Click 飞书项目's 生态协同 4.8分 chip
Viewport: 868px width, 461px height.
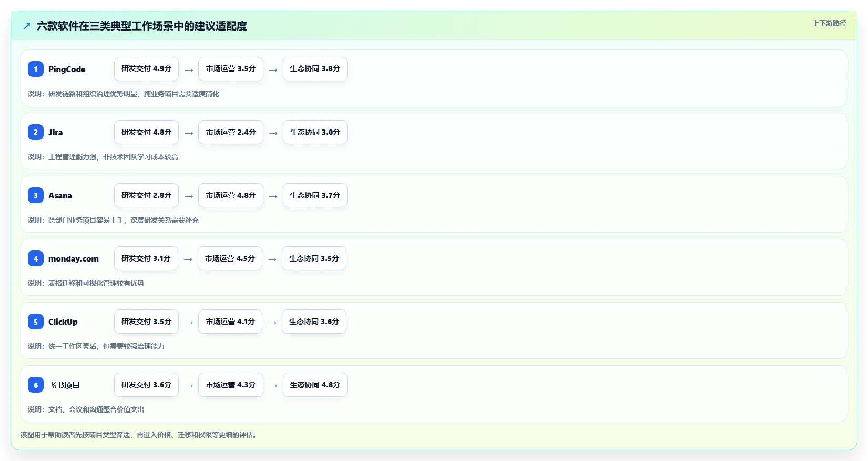(x=315, y=385)
